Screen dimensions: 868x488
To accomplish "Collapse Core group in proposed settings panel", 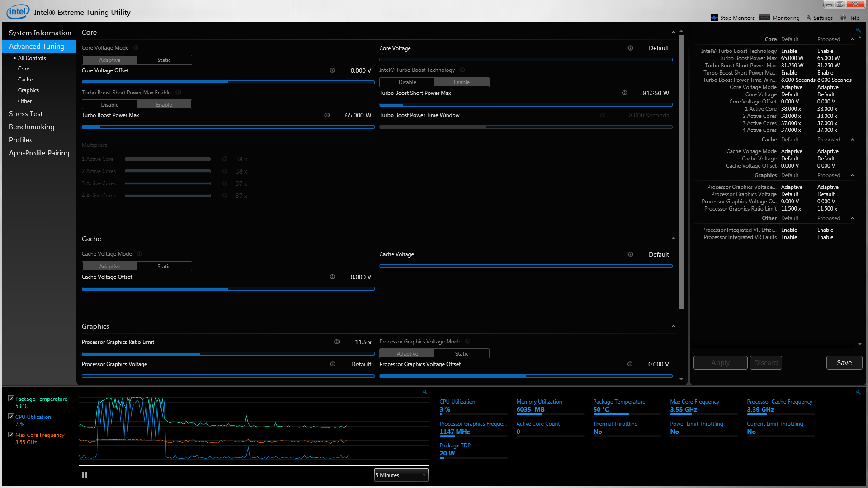I will 853,39.
